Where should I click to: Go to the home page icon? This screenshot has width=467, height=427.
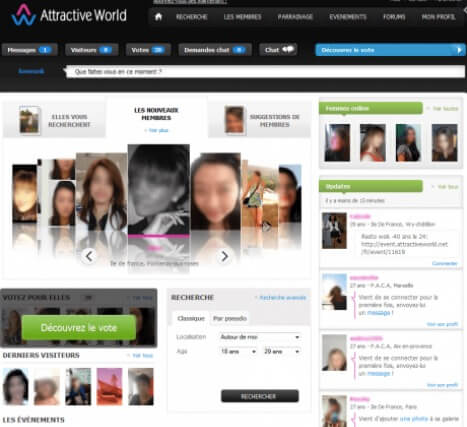click(x=158, y=17)
